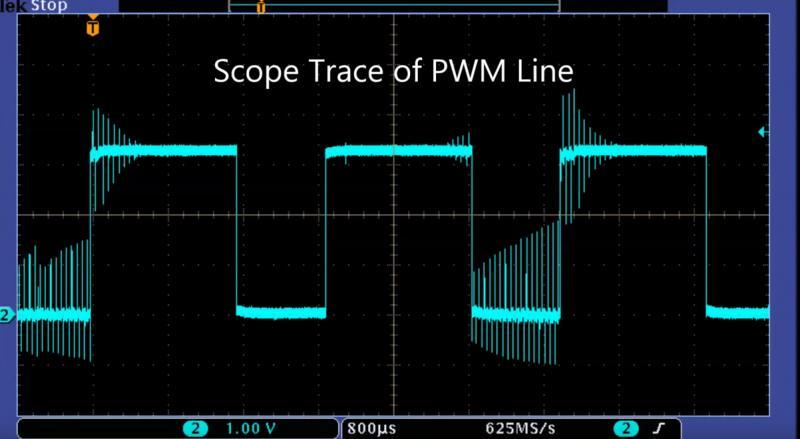Click the orange trigger position T marker

point(93,28)
